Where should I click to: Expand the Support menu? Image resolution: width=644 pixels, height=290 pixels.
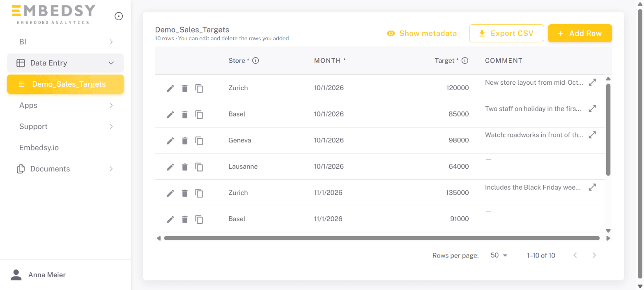(x=65, y=126)
